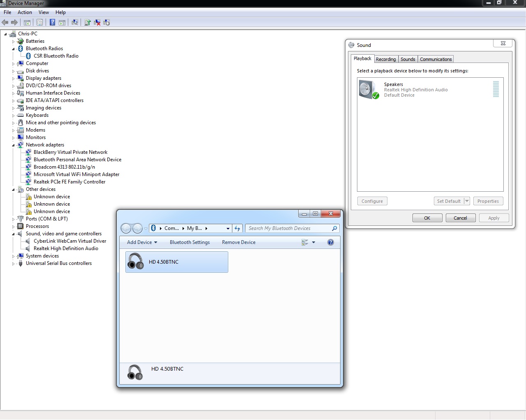Click Remove Device in the toolbar
The height and width of the screenshot is (420, 526).
239,242
